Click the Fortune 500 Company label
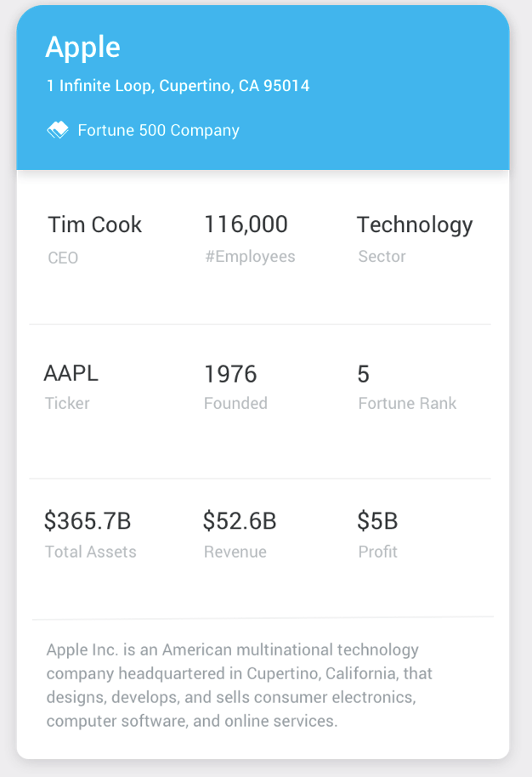The width and height of the screenshot is (532, 777). (x=158, y=130)
